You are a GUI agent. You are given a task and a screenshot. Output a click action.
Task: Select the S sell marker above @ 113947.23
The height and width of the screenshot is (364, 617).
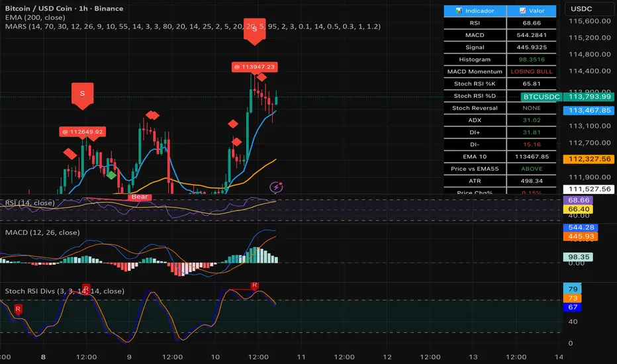(x=255, y=32)
